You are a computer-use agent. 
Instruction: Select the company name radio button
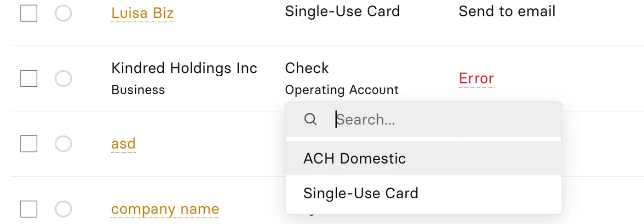[63, 209]
